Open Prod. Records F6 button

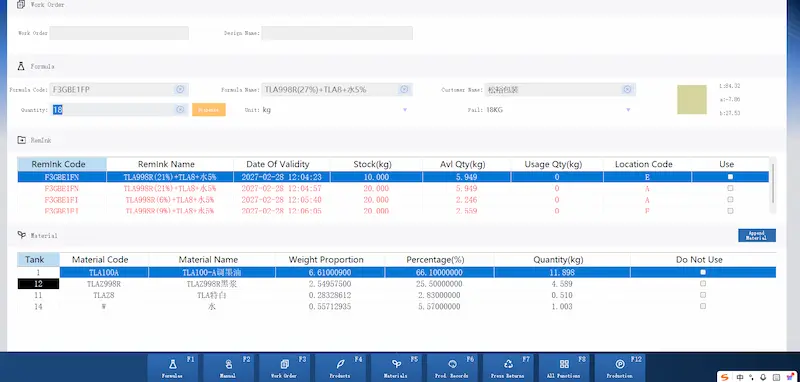click(x=452, y=367)
